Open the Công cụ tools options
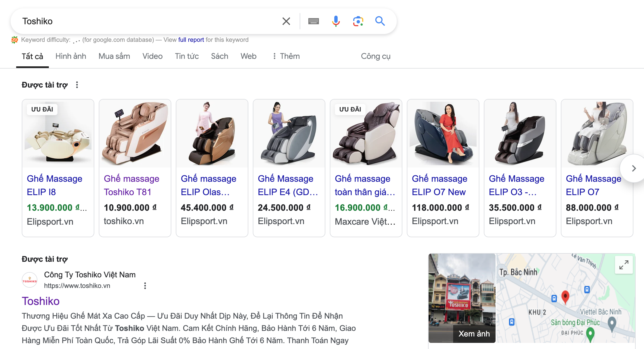Screen dimensions: 644x349 376,56
